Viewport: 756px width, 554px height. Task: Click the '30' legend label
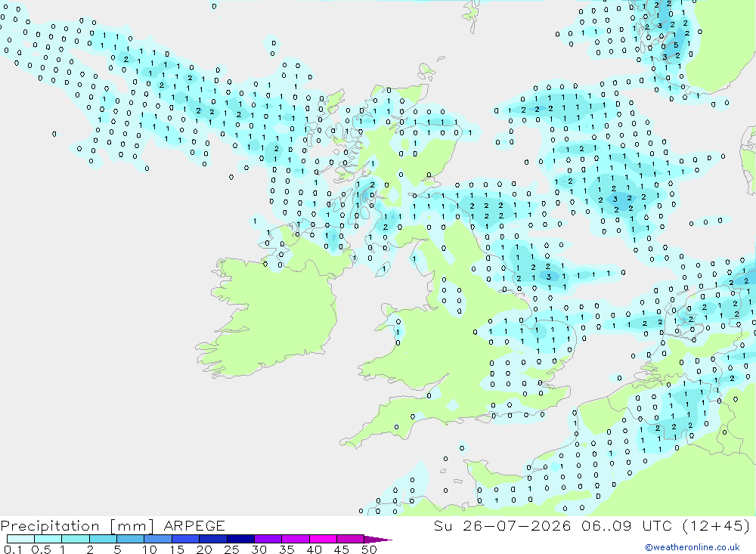pyautogui.click(x=259, y=549)
